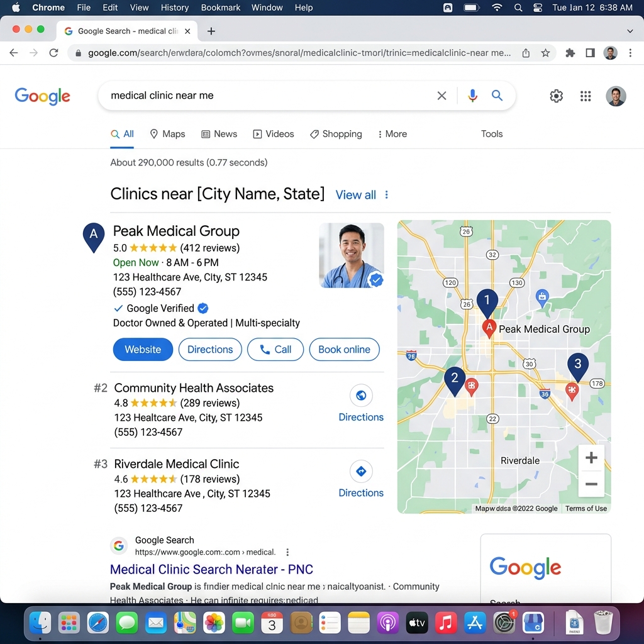Open the Google account avatar
The image size is (644, 644).
pos(616,96)
